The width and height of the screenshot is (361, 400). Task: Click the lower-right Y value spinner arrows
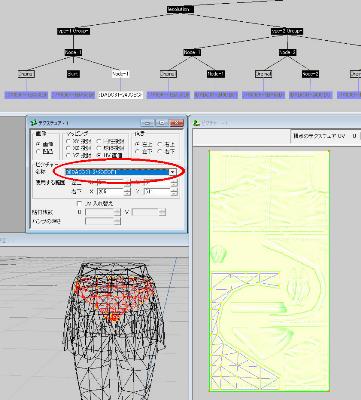[x=174, y=192]
